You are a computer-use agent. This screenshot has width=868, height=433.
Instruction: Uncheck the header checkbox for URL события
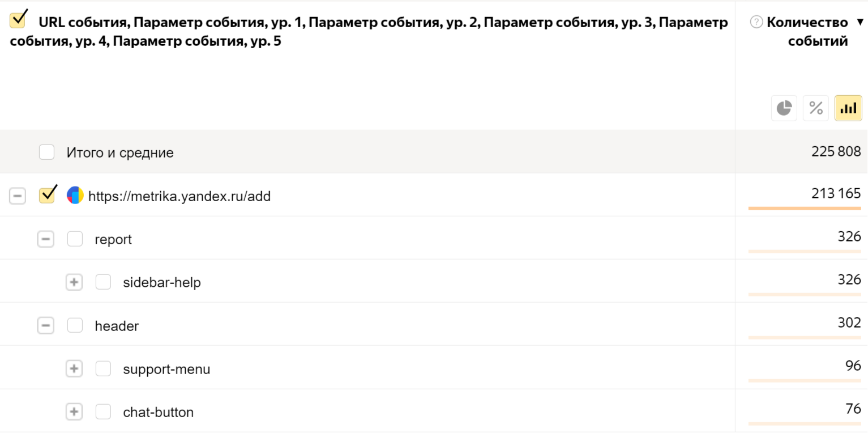coord(18,19)
